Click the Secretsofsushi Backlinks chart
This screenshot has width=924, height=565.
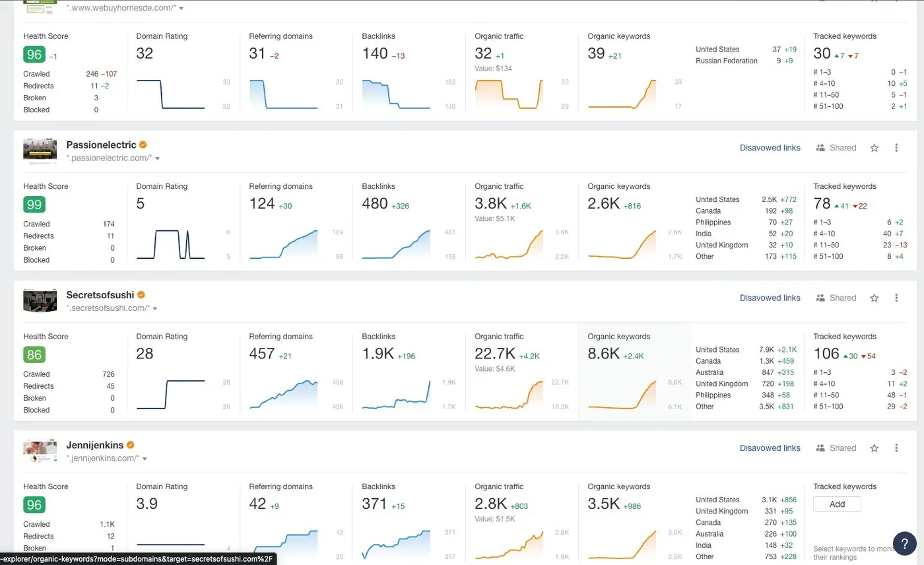point(397,394)
